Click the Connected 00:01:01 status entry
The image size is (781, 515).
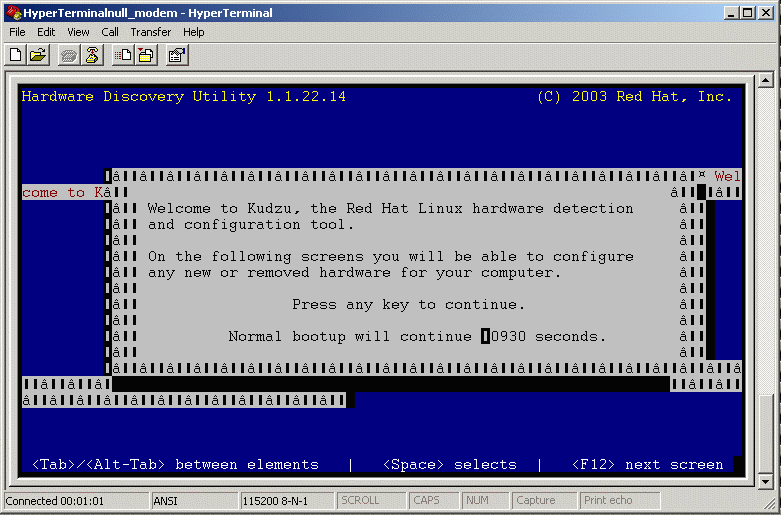[76, 501]
